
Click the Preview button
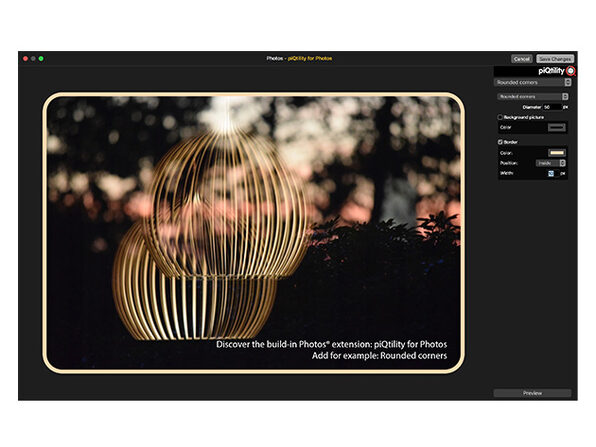pyautogui.click(x=532, y=393)
